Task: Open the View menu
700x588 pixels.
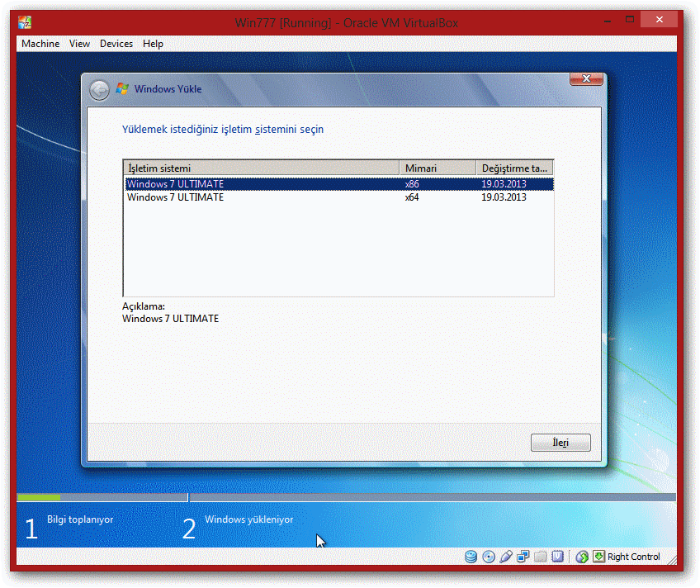Action: pyautogui.click(x=79, y=44)
